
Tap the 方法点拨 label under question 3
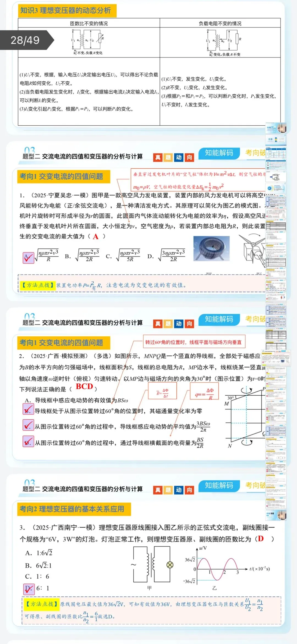(x=41, y=604)
